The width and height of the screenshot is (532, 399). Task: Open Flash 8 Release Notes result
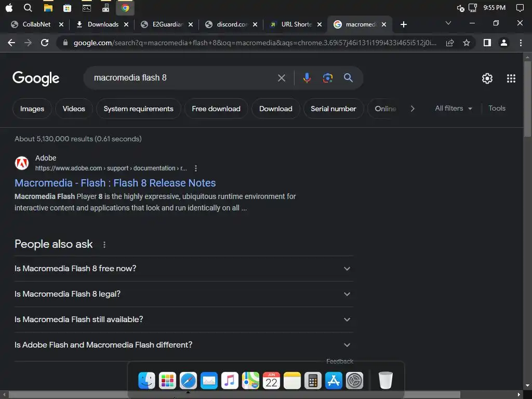point(115,183)
